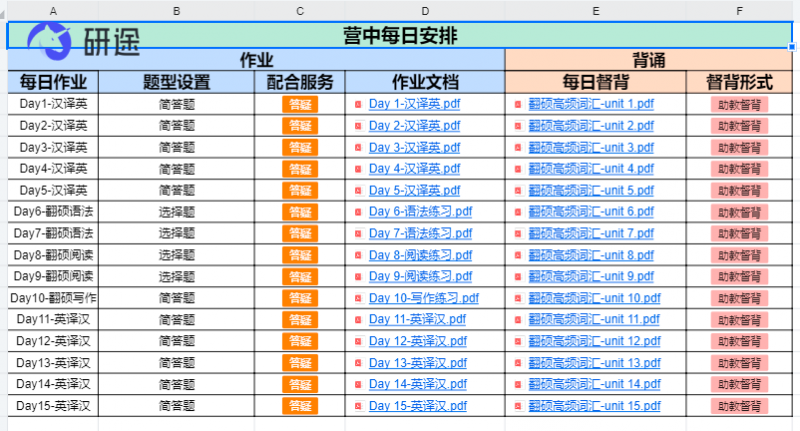This screenshot has height=431, width=800.
Task: Select cell Day9-翻硕阅读
Action: point(53,276)
